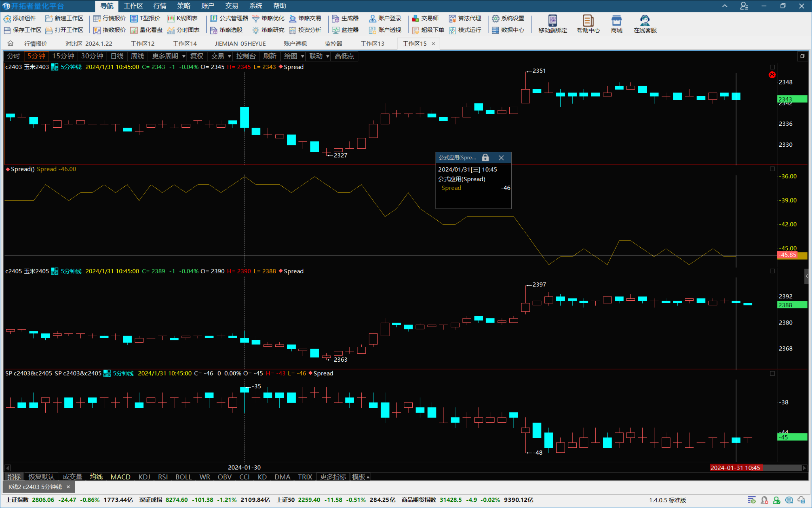Screen dimensions: 812x508
Task: Open the K线图表 chart toolbar icon
Action: [171, 18]
